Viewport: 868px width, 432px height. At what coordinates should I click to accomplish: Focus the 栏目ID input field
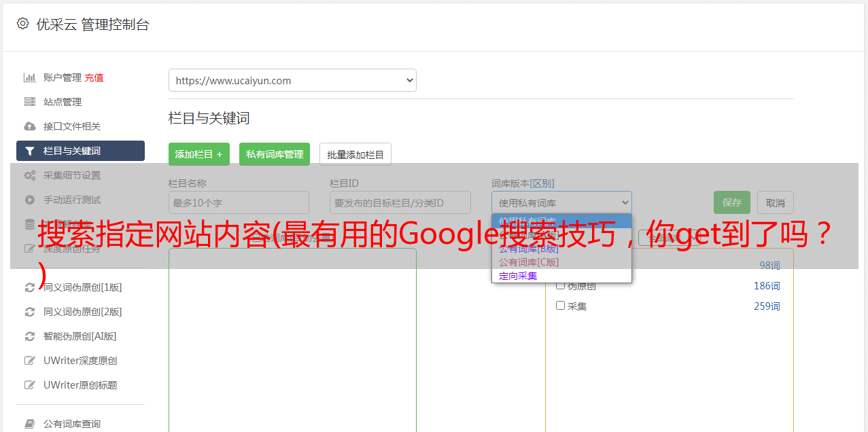400,202
